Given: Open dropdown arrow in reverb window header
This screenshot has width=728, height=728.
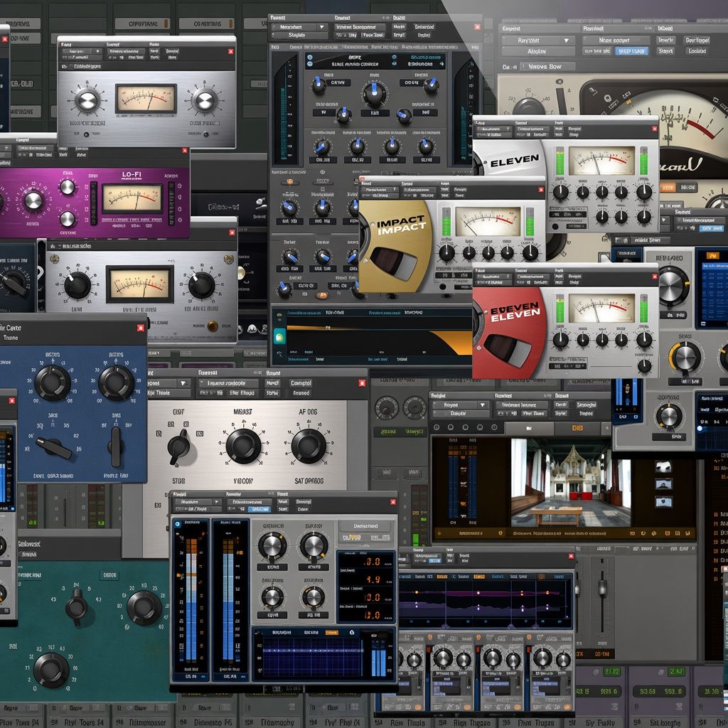Looking at the screenshot, I should (x=483, y=405).
